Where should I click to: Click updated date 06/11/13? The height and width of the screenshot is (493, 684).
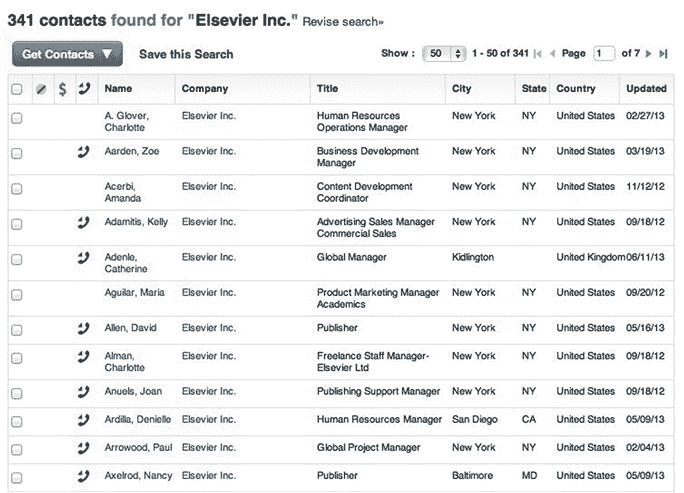pyautogui.click(x=645, y=257)
